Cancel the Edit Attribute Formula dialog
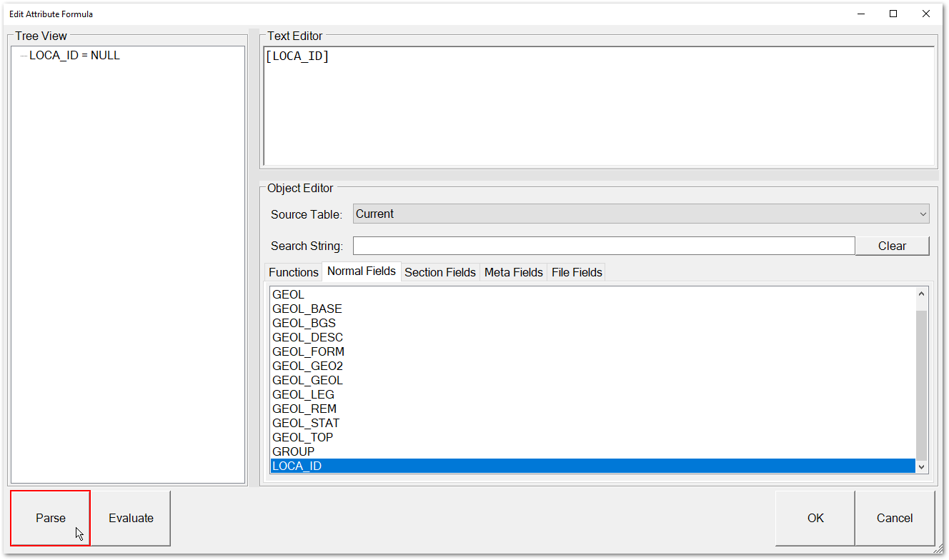The width and height of the screenshot is (949, 560). tap(895, 518)
